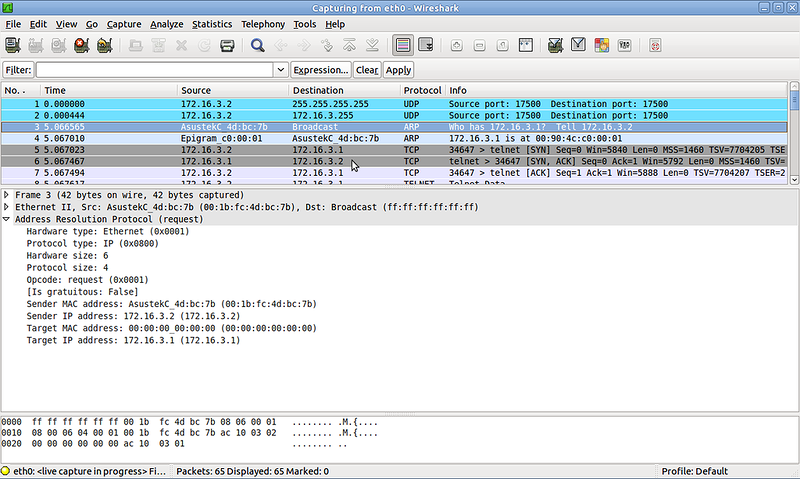The width and height of the screenshot is (800, 479).
Task: Sort by the Destination column header
Action: tap(344, 90)
